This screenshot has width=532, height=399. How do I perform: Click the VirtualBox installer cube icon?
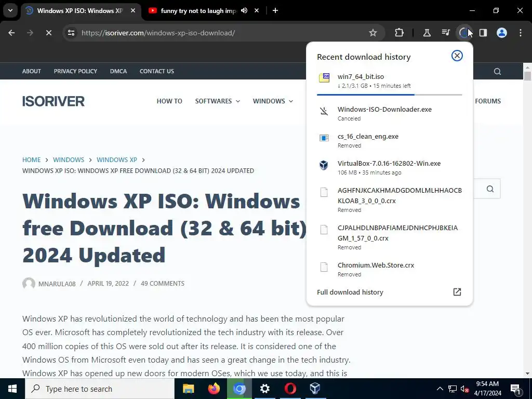tap(324, 165)
